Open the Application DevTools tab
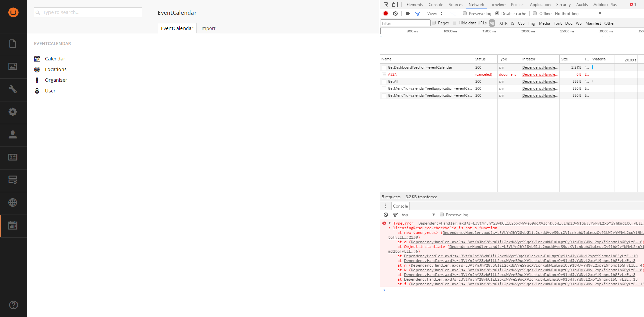 (540, 4)
